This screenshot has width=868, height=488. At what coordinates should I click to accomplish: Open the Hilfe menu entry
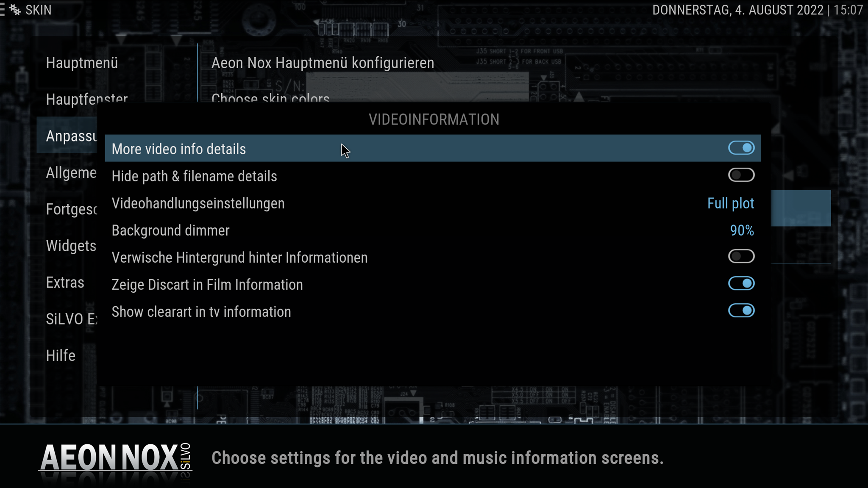click(x=61, y=355)
